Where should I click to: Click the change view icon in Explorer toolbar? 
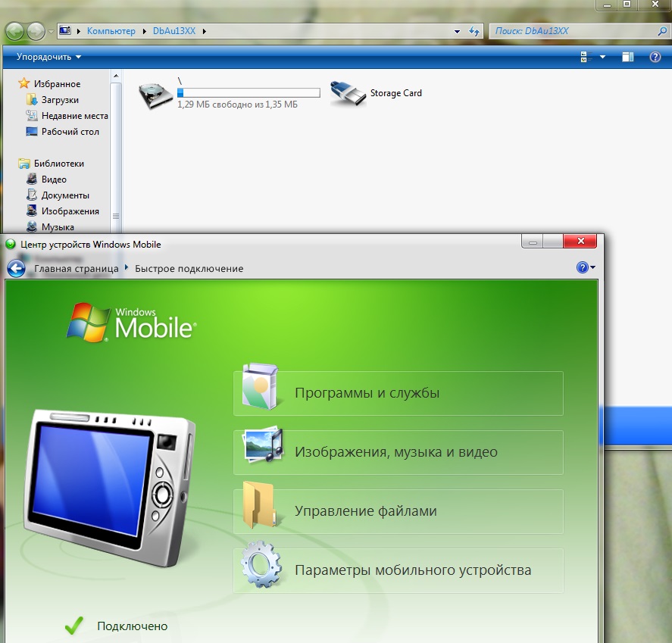pos(586,57)
